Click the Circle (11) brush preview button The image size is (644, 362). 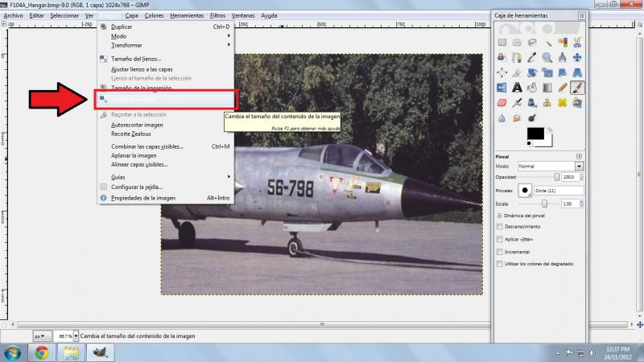point(525,191)
